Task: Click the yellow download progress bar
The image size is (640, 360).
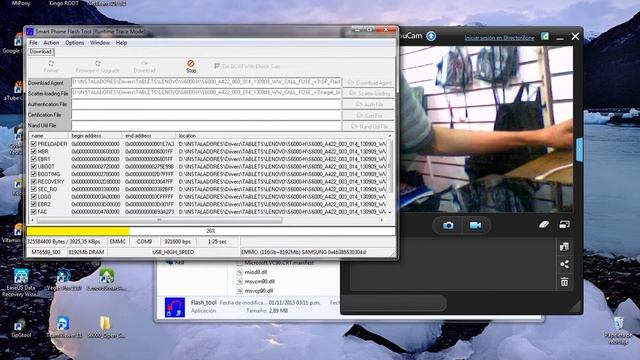Action: click(x=78, y=231)
